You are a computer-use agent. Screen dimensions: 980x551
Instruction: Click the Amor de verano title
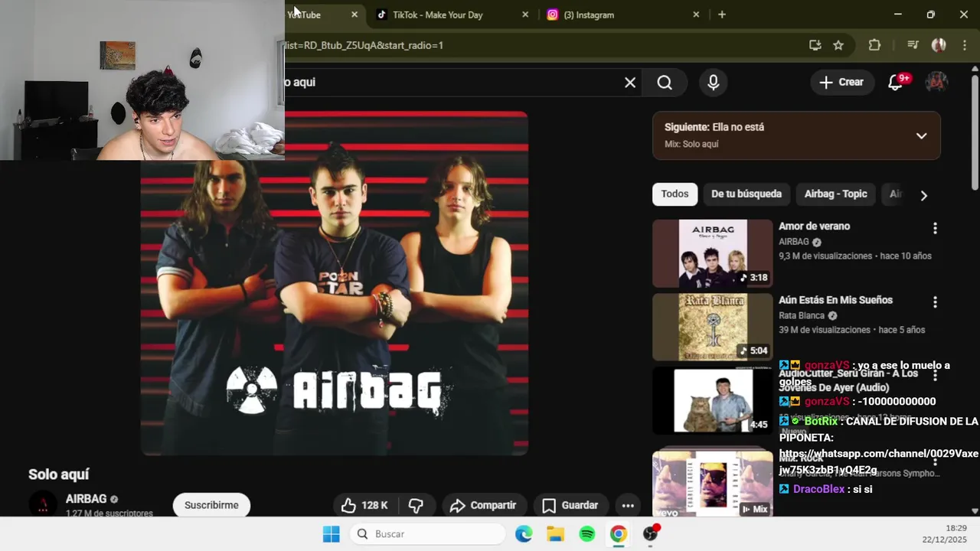click(814, 227)
